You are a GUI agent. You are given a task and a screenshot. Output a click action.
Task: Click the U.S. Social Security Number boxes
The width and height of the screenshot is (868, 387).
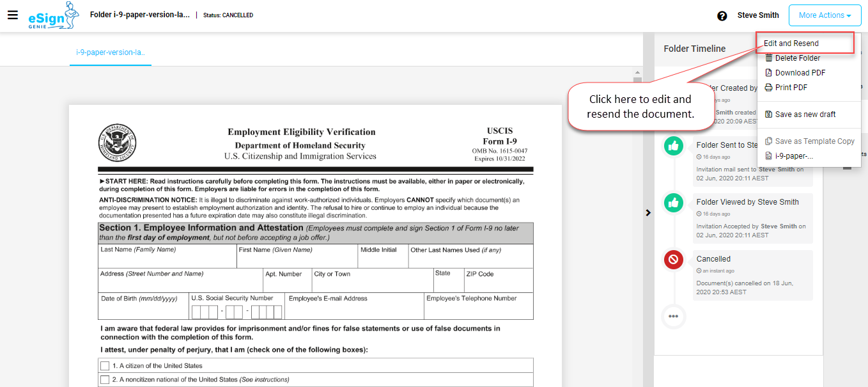[236, 312]
